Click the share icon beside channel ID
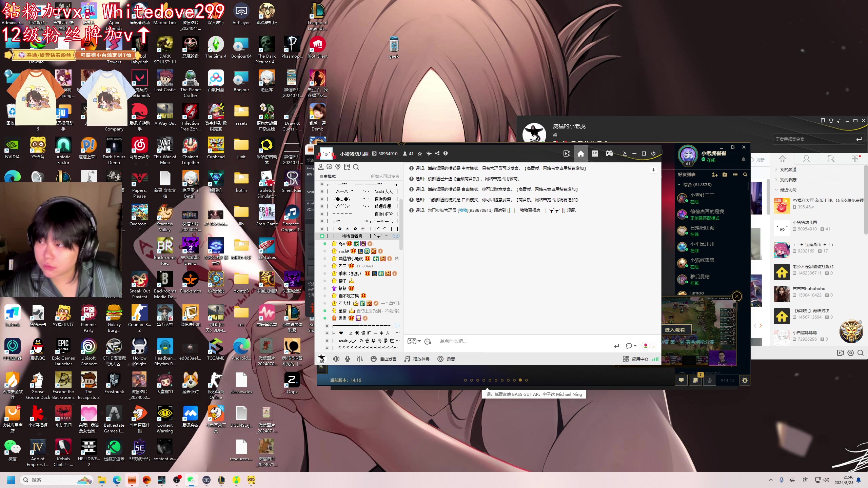 click(437, 154)
